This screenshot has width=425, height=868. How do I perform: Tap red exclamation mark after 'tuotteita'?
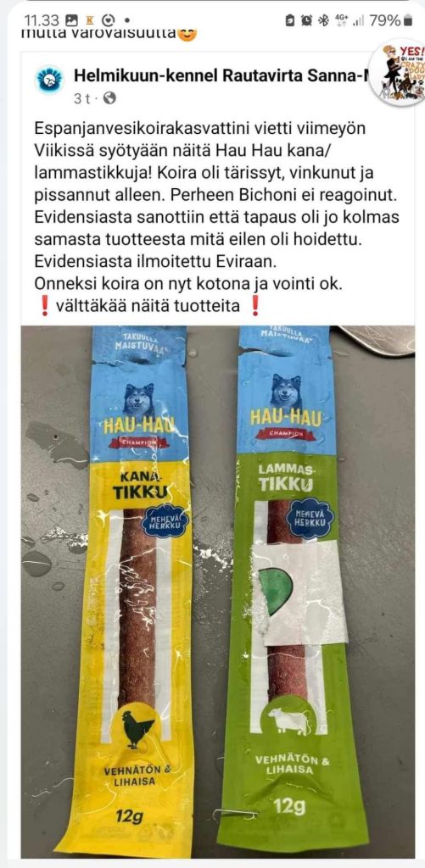coord(254,305)
